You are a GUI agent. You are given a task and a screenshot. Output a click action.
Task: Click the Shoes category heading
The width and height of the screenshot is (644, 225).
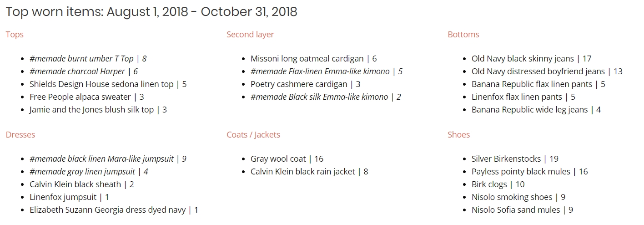tap(459, 135)
